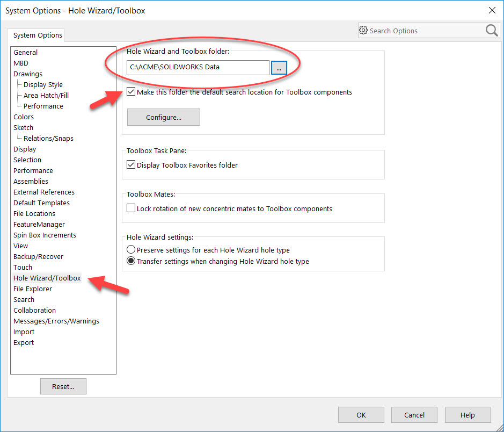Click the Reset button

point(63,386)
